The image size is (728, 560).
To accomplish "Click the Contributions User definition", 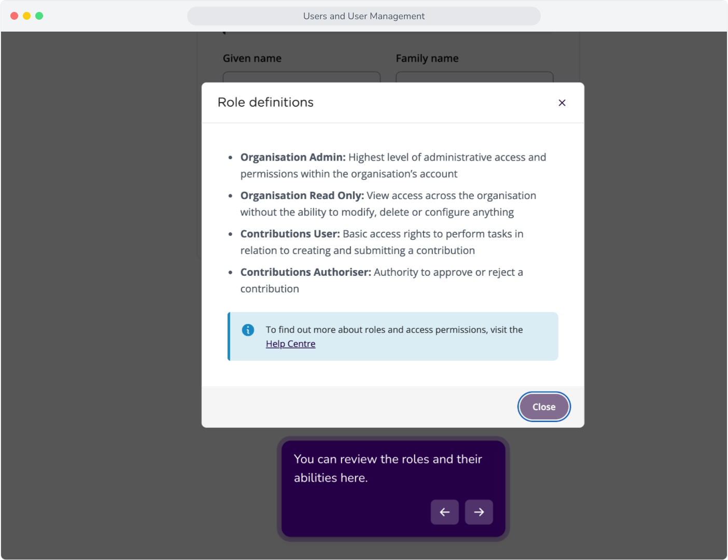I will (382, 242).
